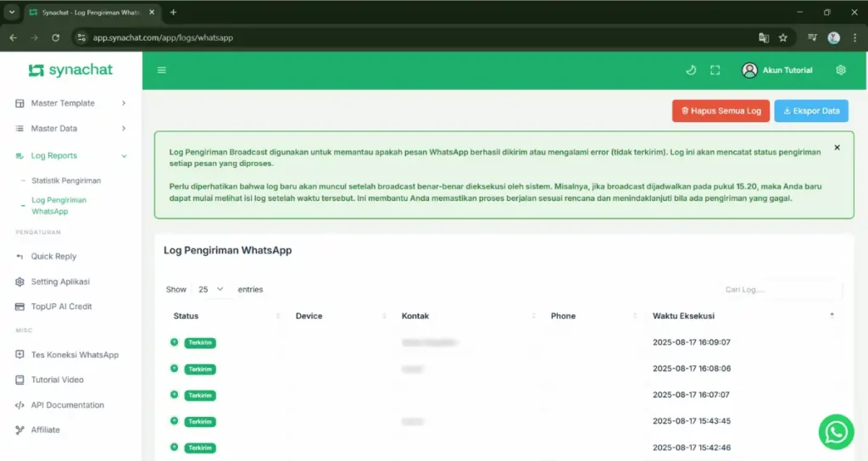868x461 pixels.
Task: Expand row details for 16:08:06 log
Action: pos(175,369)
